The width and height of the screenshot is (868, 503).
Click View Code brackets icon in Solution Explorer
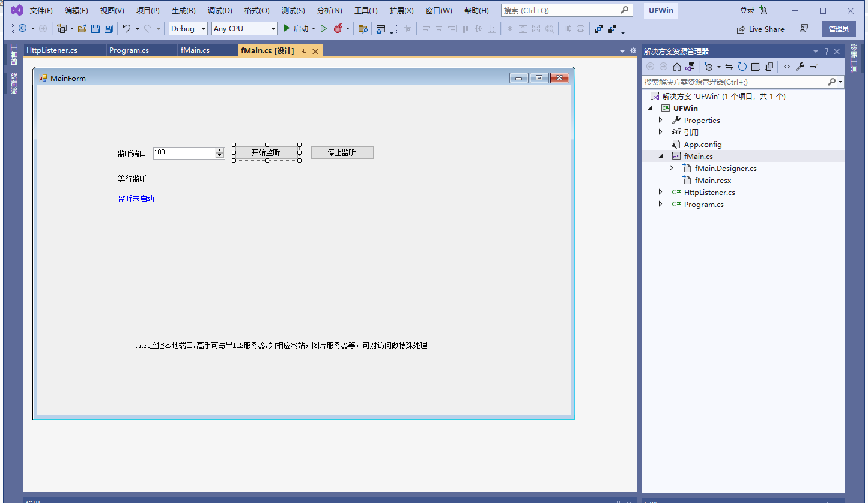pyautogui.click(x=787, y=67)
